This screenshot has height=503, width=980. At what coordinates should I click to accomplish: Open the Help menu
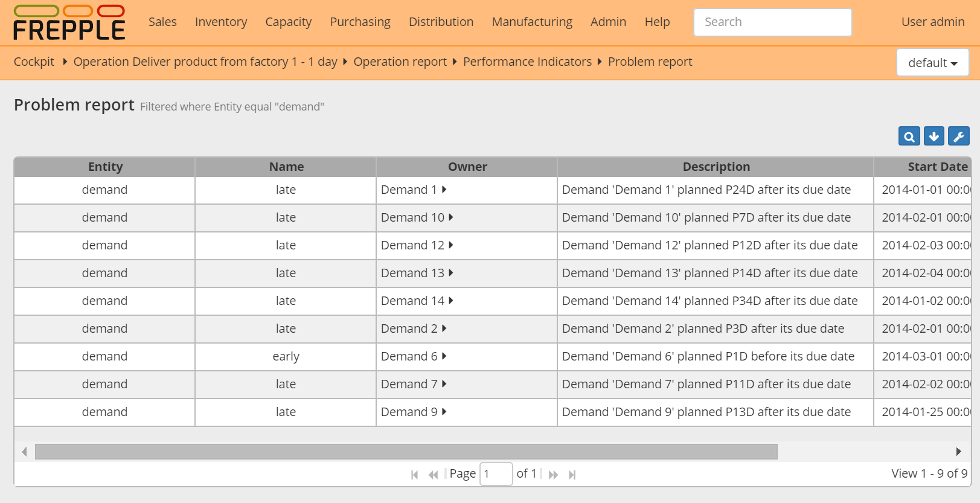coord(658,22)
